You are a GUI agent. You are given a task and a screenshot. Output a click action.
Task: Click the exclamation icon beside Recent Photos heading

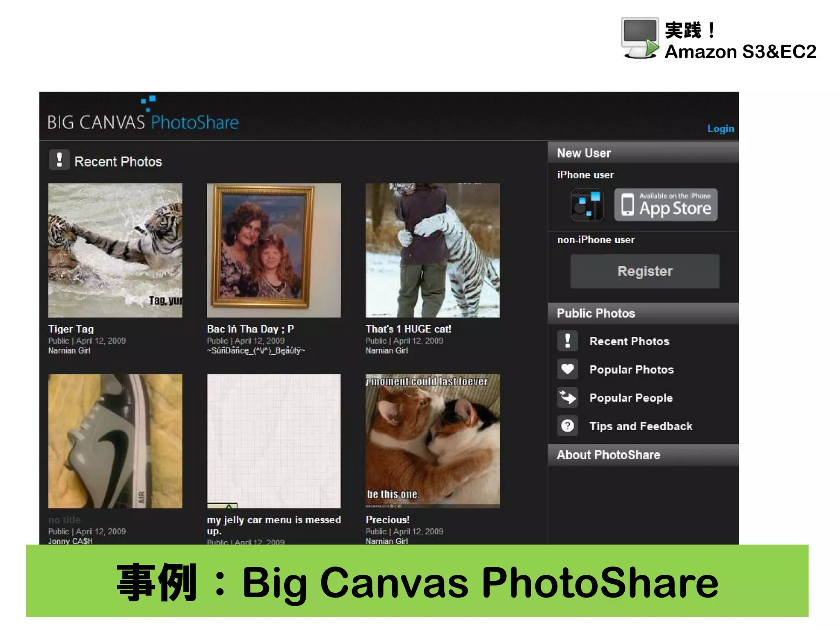pos(59,160)
